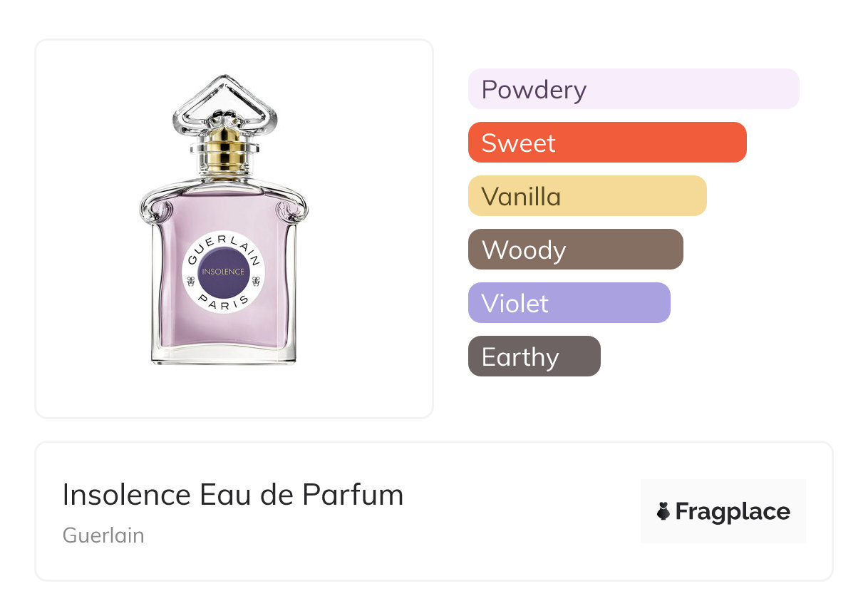The image size is (868, 616).
Task: Click the purple INSOLENCE circle on the bottle
Action: (x=223, y=272)
